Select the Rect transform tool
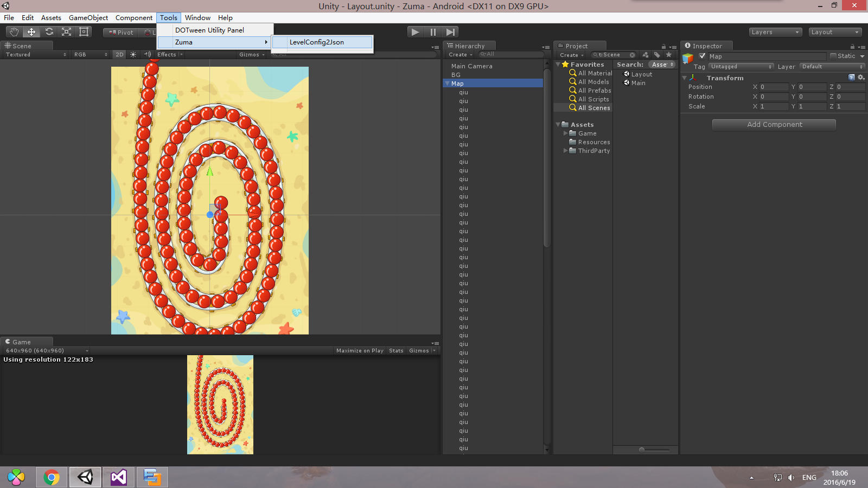This screenshot has height=488, width=868. (x=84, y=32)
